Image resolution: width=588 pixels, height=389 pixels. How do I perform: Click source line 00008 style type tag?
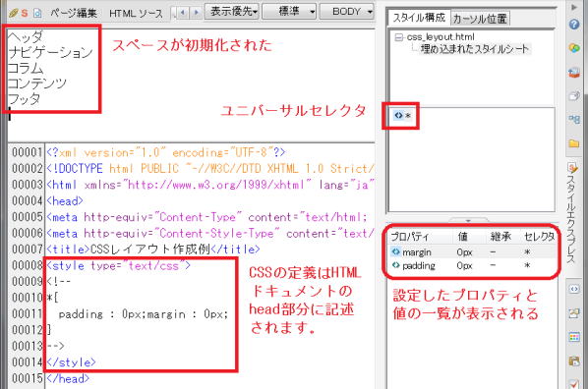coord(119,265)
